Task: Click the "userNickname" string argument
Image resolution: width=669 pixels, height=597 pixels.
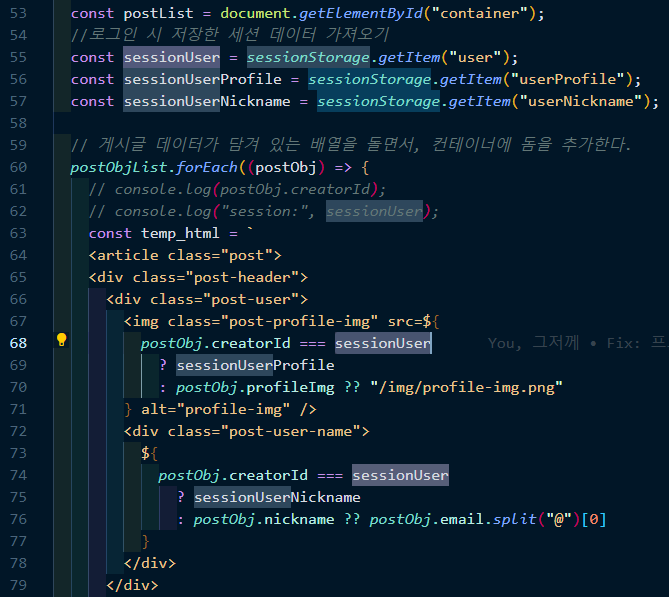Action: click(x=581, y=102)
